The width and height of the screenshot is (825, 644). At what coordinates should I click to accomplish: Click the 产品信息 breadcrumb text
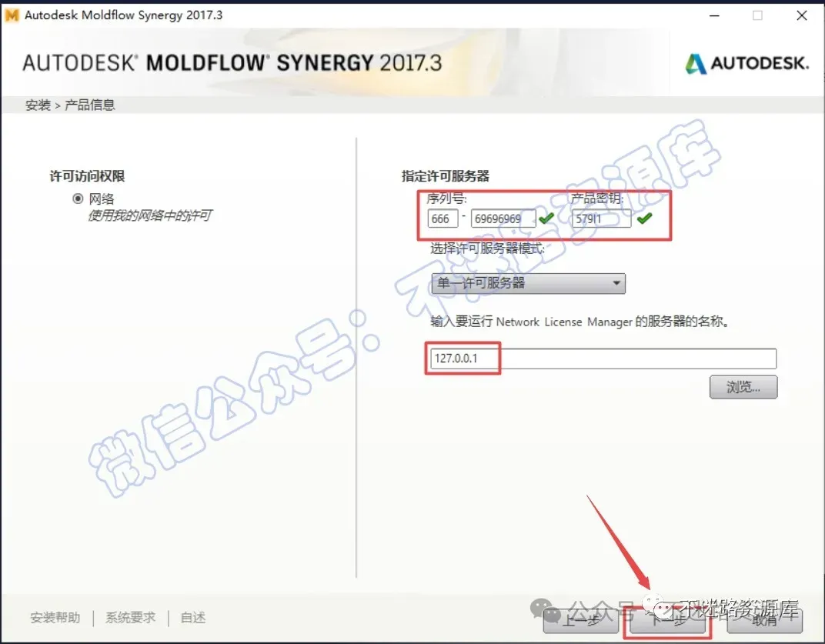89,105
